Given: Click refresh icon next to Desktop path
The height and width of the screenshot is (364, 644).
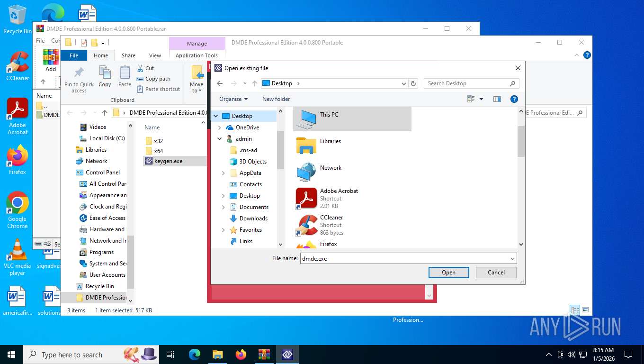Looking at the screenshot, I should pos(413,83).
